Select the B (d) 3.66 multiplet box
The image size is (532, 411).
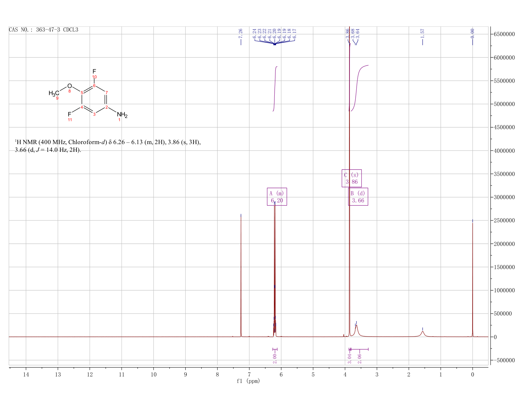tap(358, 197)
